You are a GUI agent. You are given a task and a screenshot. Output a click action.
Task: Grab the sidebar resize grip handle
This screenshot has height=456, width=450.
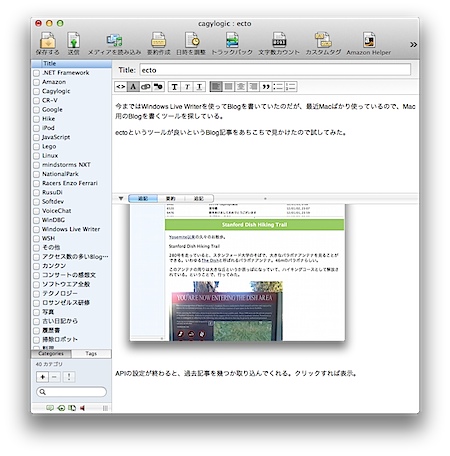(x=105, y=408)
